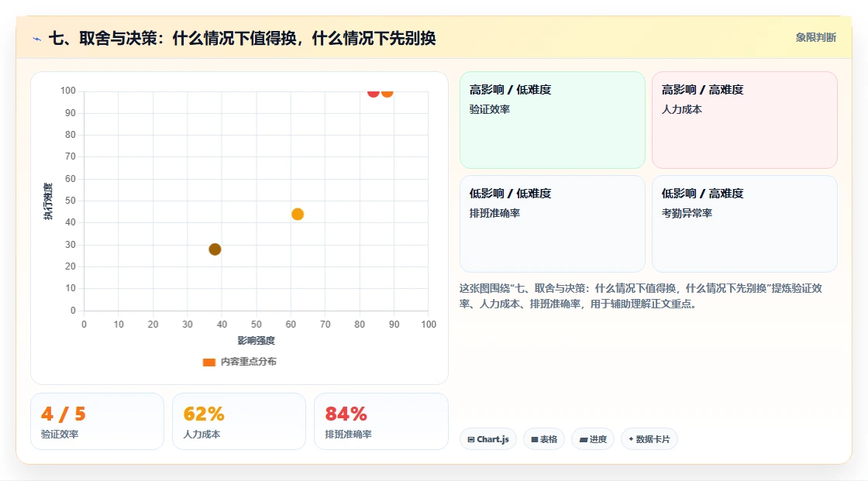
Task: Open the 4 / 5 验证效率 stat card
Action: 98,421
